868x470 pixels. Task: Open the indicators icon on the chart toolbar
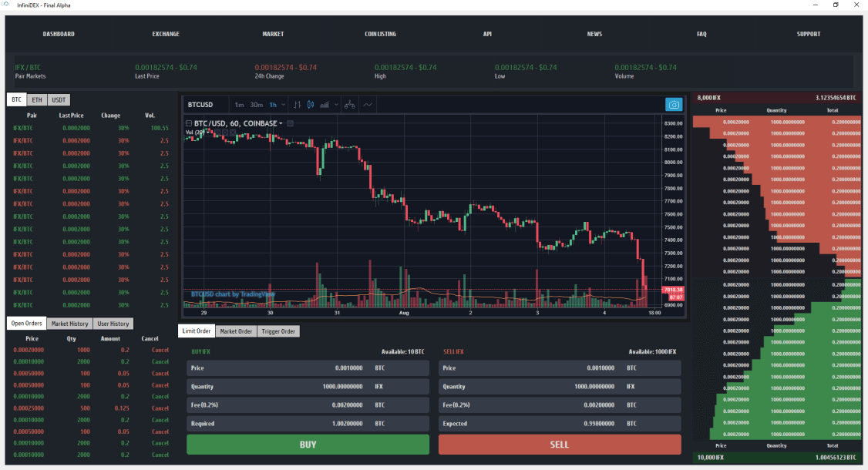pyautogui.click(x=325, y=104)
